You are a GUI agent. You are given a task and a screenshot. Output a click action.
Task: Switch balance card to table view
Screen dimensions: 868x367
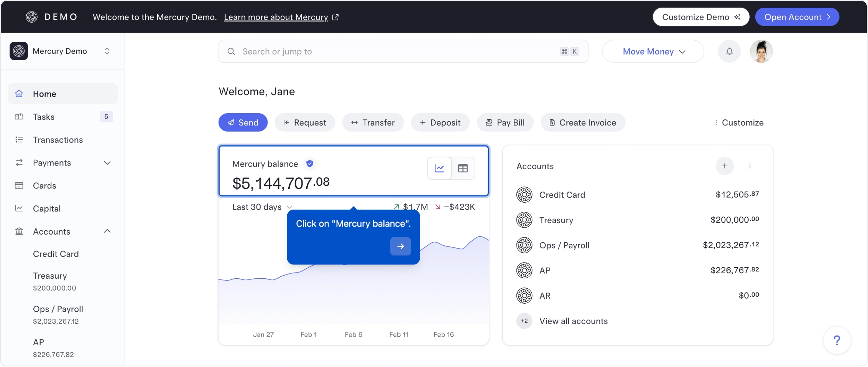click(463, 168)
